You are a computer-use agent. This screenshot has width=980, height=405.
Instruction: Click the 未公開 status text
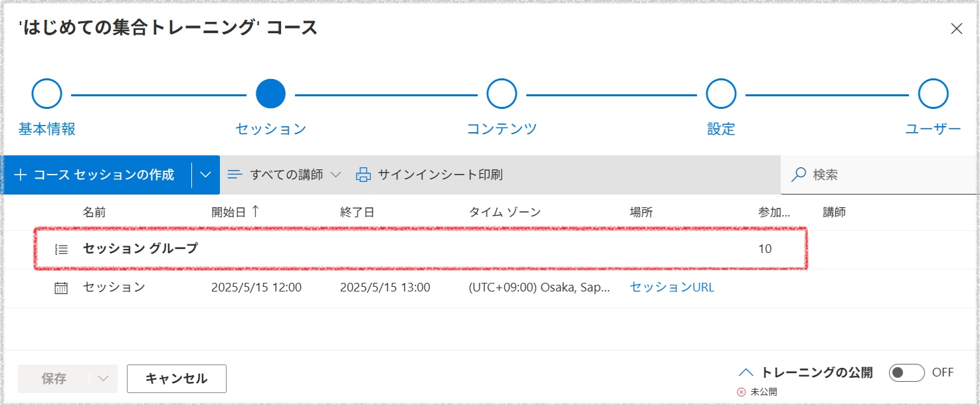coord(763,392)
